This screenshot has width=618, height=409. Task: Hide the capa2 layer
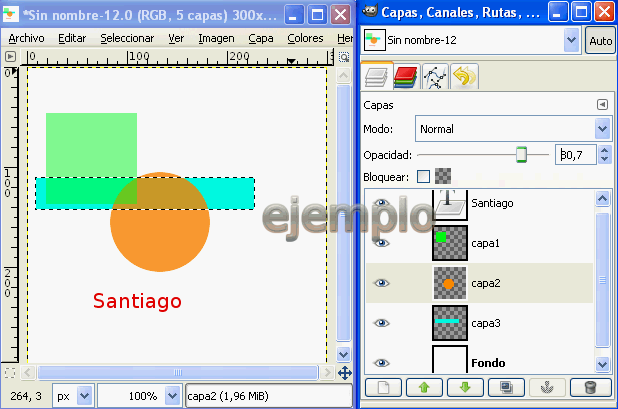pyautogui.click(x=381, y=283)
